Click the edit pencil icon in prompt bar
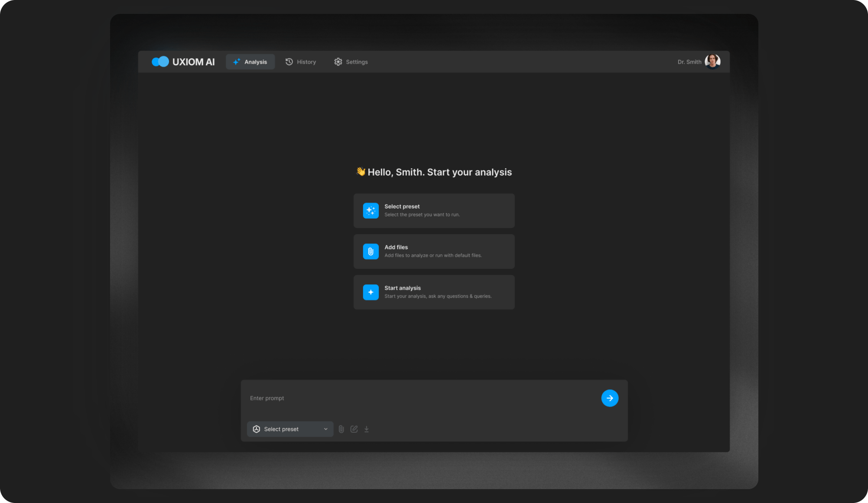Image resolution: width=868 pixels, height=503 pixels. coord(354,429)
